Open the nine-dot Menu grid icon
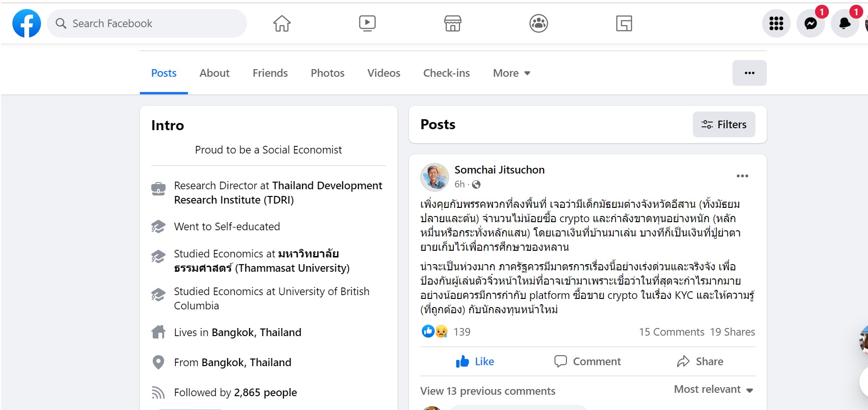Viewport: 868px width, 410px height. click(776, 23)
